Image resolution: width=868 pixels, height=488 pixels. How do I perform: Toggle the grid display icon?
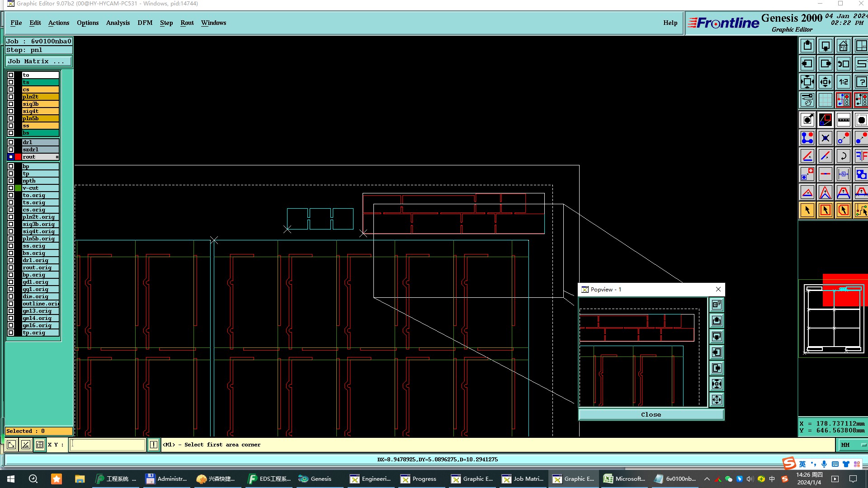point(825,100)
